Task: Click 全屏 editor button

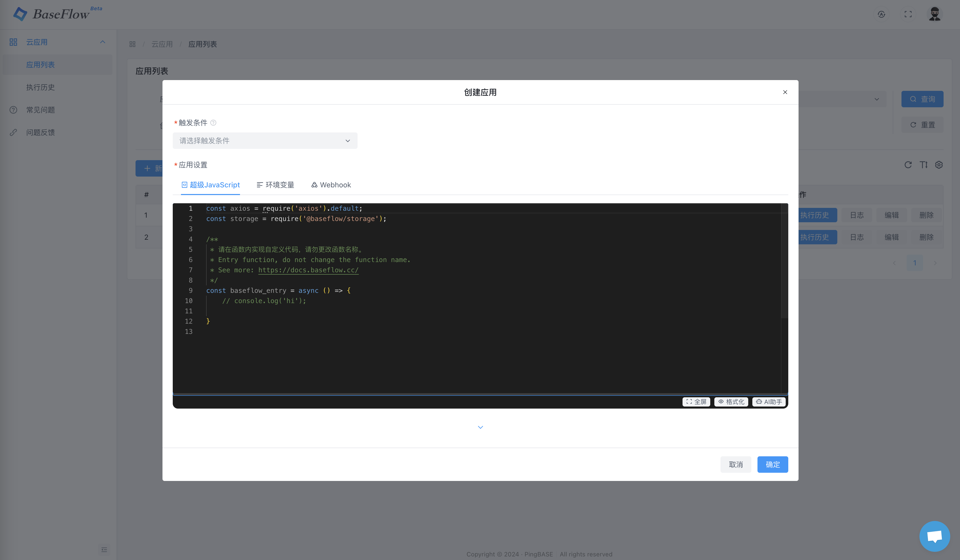Action: 696,402
